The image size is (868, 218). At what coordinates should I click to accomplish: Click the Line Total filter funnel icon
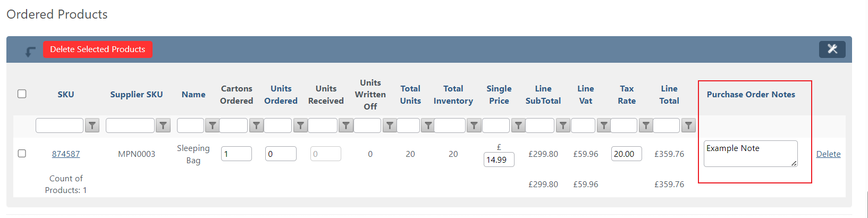click(688, 125)
